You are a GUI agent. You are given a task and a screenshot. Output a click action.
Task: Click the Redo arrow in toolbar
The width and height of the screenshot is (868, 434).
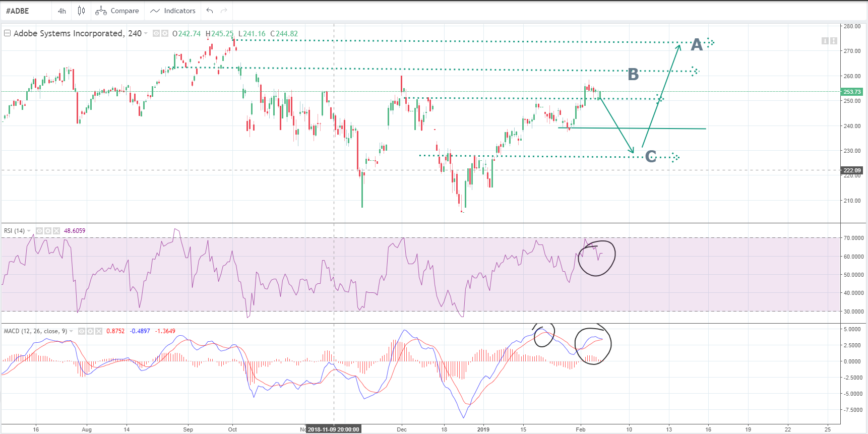coord(224,11)
